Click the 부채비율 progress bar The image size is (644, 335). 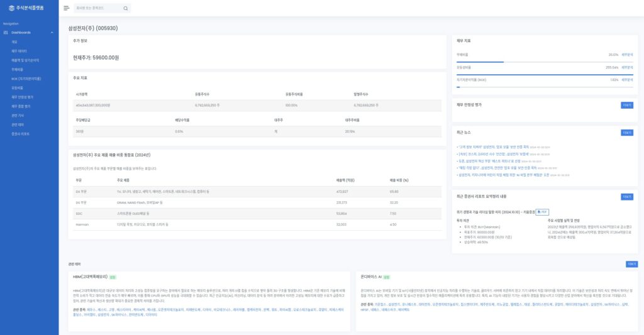(x=545, y=62)
